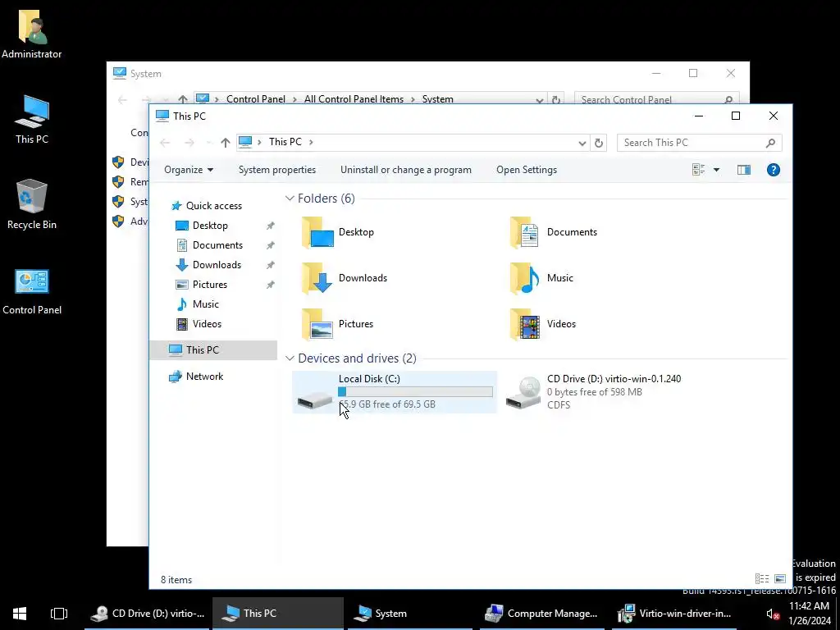The width and height of the screenshot is (840, 630).
Task: Switch to Virtio-win-driver-installer taskbar window
Action: coord(674,614)
